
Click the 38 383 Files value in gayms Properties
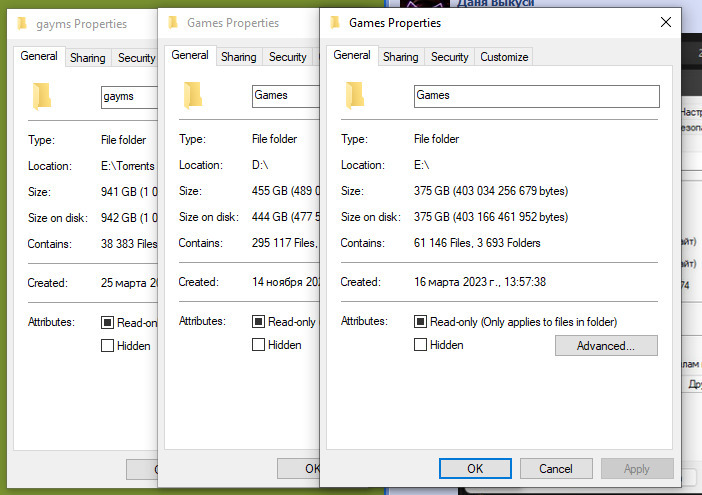129,244
